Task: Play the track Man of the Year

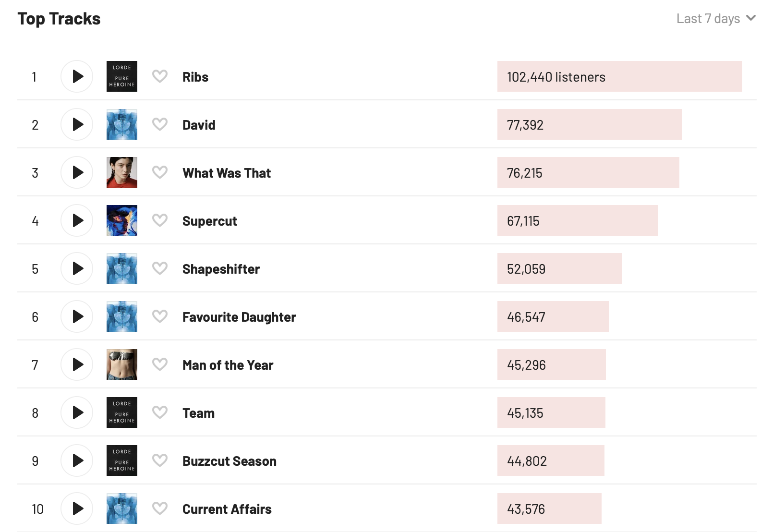Action: [77, 364]
